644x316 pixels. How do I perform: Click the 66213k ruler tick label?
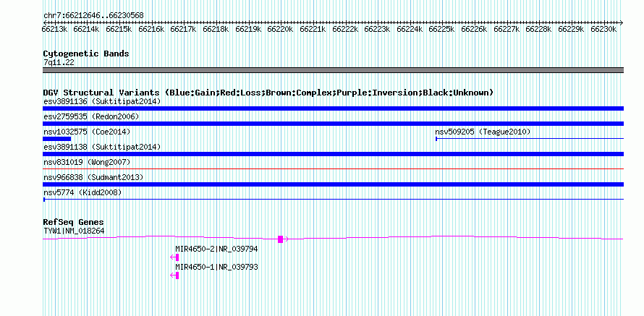54,29
